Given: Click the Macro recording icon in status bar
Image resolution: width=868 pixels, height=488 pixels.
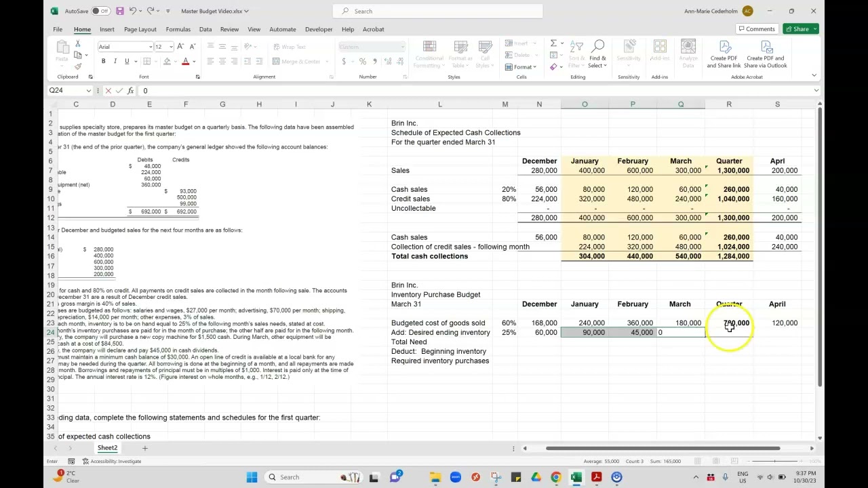Looking at the screenshot, I should 71,462.
